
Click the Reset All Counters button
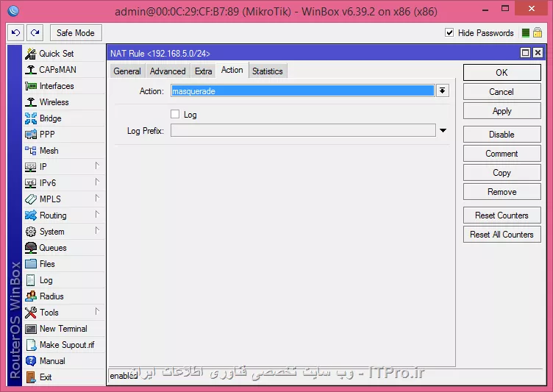point(502,235)
